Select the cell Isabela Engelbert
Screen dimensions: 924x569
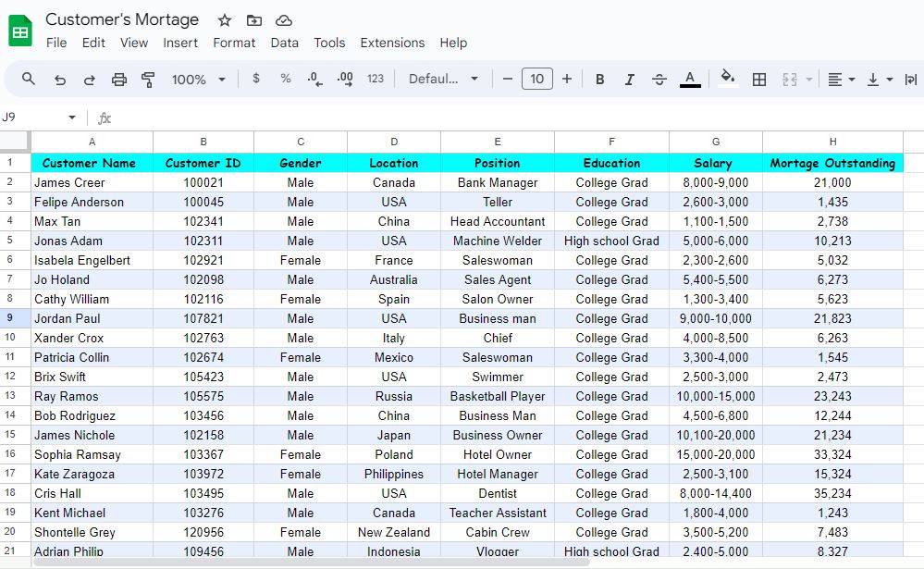coord(92,261)
